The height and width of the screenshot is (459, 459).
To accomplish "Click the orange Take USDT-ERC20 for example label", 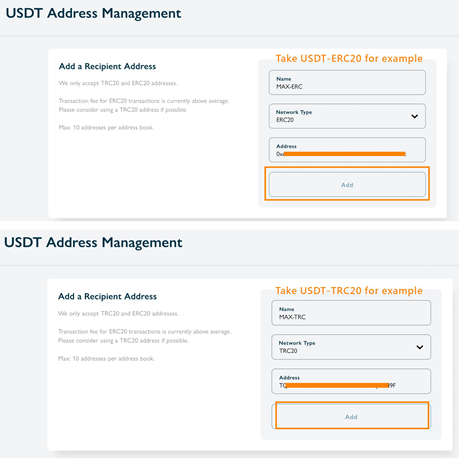I will click(x=349, y=58).
